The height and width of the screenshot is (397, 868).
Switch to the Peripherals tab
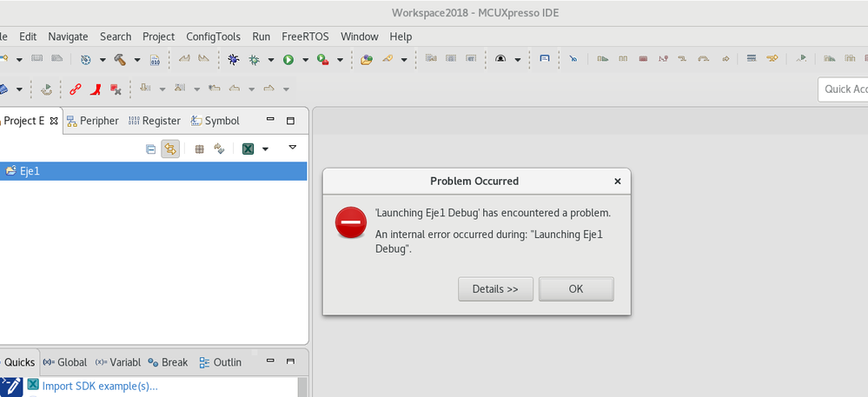tap(92, 121)
